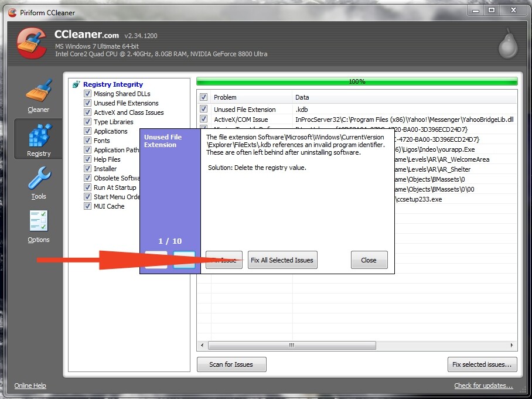532x399 pixels.
Task: Toggle Start Menu Ordering checkbox
Action: coord(87,197)
